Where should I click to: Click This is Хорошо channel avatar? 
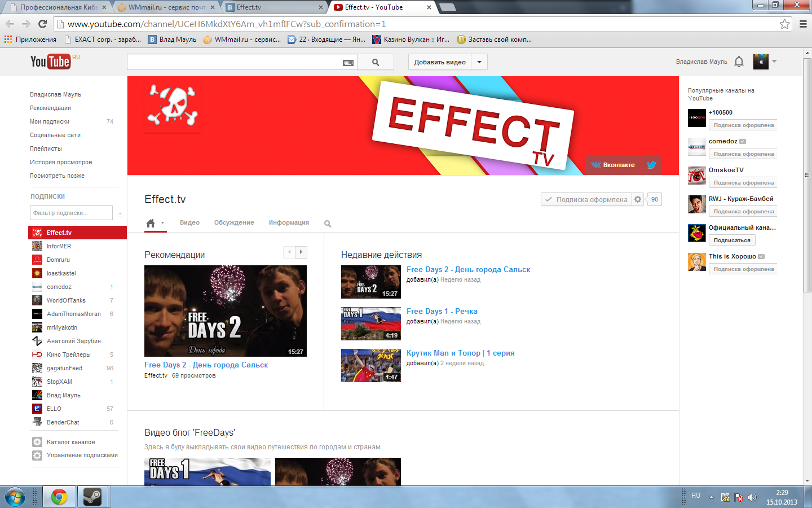(697, 262)
